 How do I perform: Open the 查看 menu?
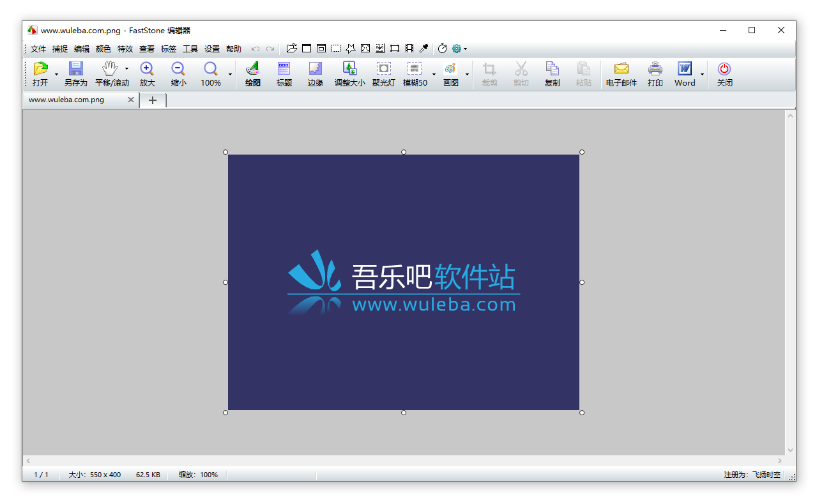pyautogui.click(x=147, y=49)
